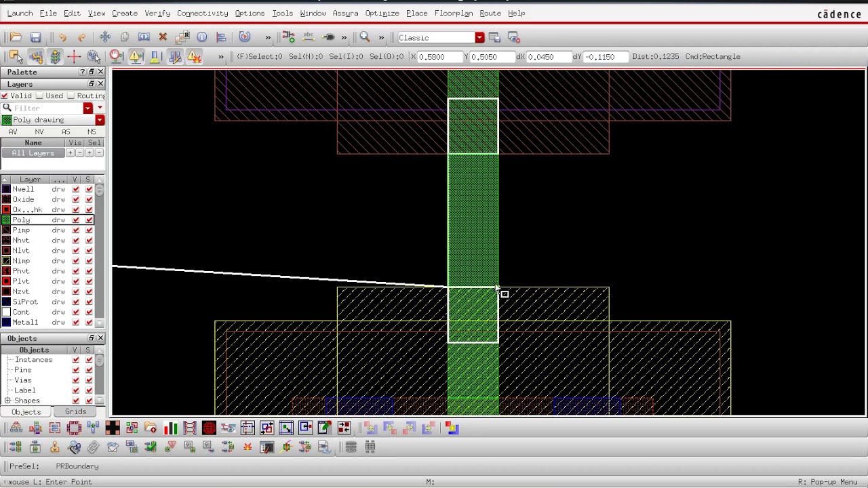Image resolution: width=868 pixels, height=488 pixels.
Task: Select the Copy tool
Action: point(124,37)
